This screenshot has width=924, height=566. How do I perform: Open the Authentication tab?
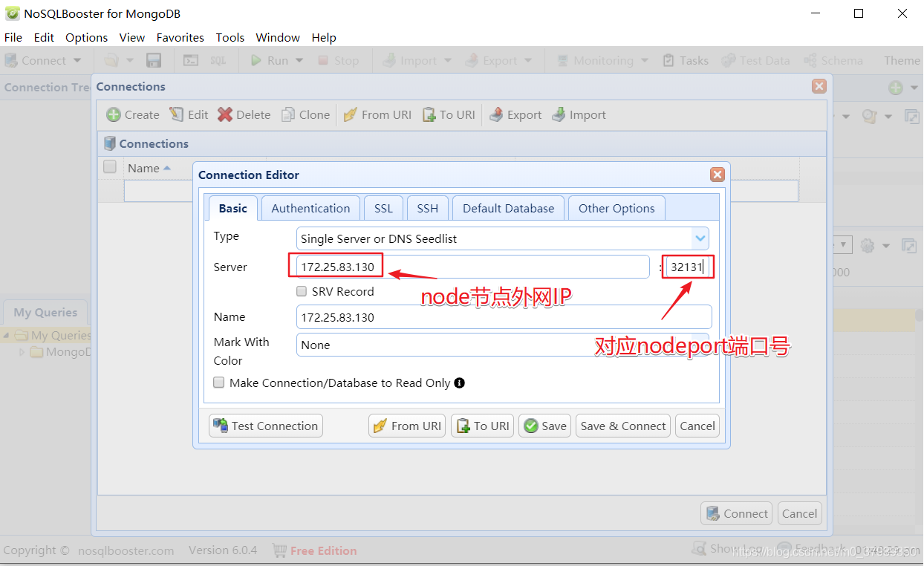(310, 209)
